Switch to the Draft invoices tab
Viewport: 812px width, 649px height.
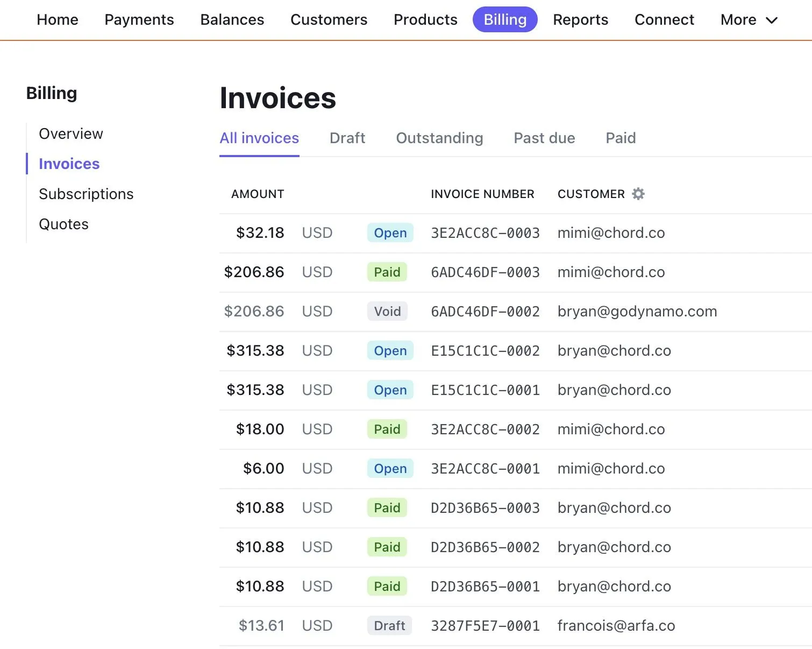(x=347, y=138)
